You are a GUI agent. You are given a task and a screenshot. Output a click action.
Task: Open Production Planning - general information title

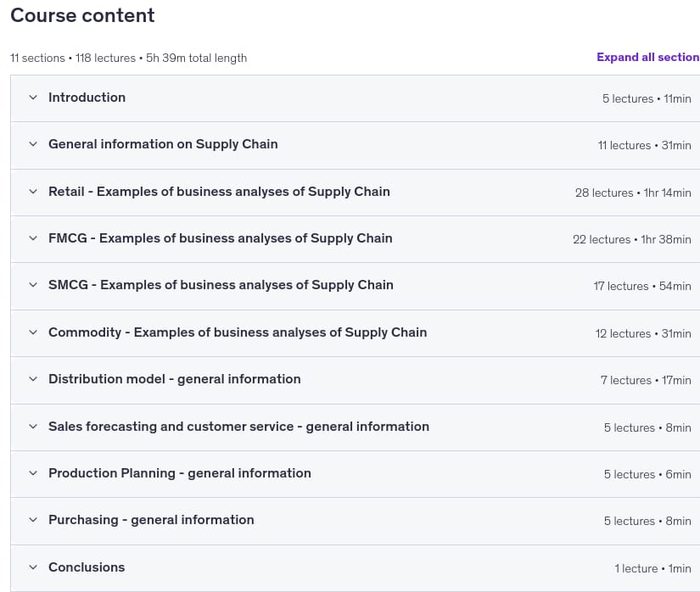tap(180, 473)
